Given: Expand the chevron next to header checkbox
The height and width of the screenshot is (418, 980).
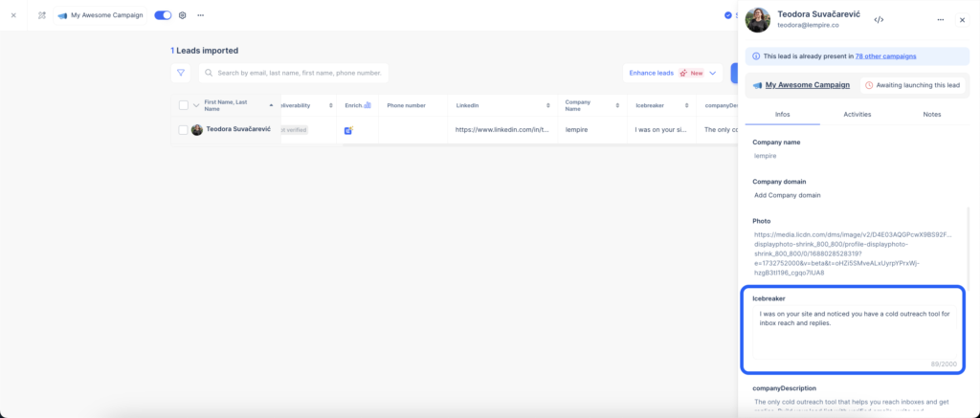Looking at the screenshot, I should point(196,105).
